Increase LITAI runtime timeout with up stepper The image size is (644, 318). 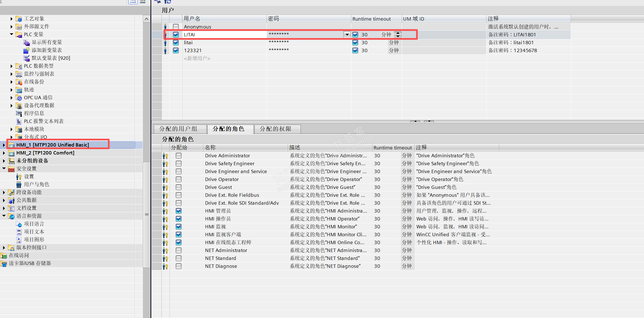click(x=398, y=33)
